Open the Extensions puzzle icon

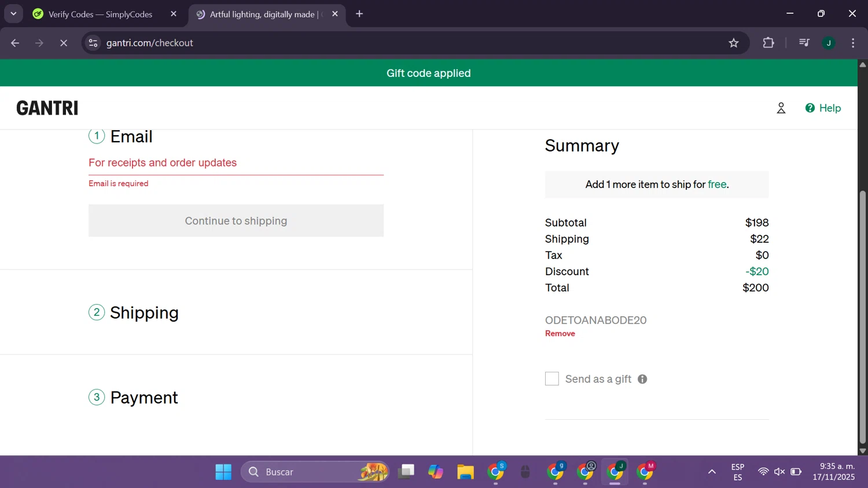[x=768, y=43]
